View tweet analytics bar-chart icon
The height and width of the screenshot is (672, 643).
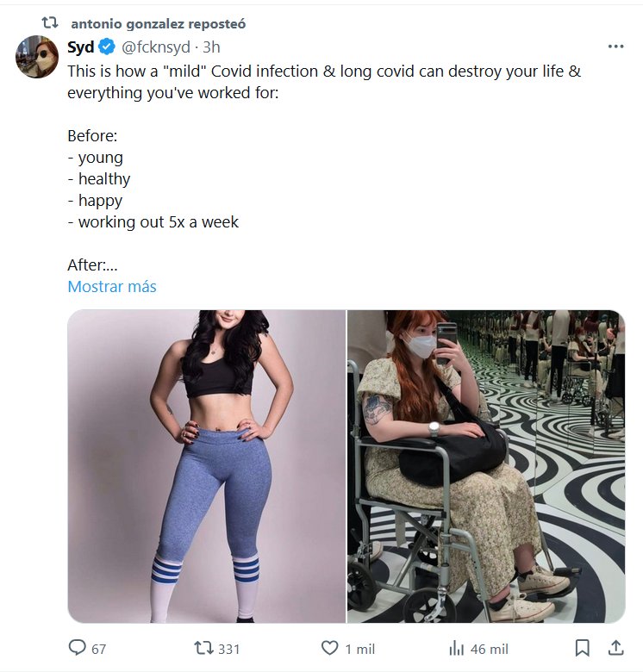[x=457, y=648]
